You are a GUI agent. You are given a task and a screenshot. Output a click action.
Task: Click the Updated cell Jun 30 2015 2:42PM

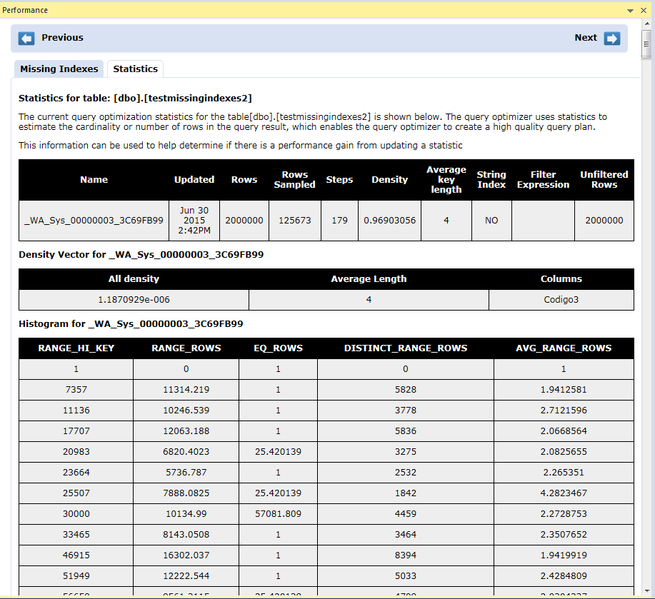point(194,221)
